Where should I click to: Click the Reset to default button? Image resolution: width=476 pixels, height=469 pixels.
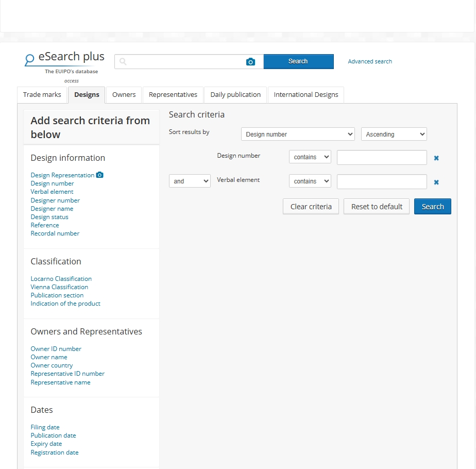pyautogui.click(x=377, y=207)
